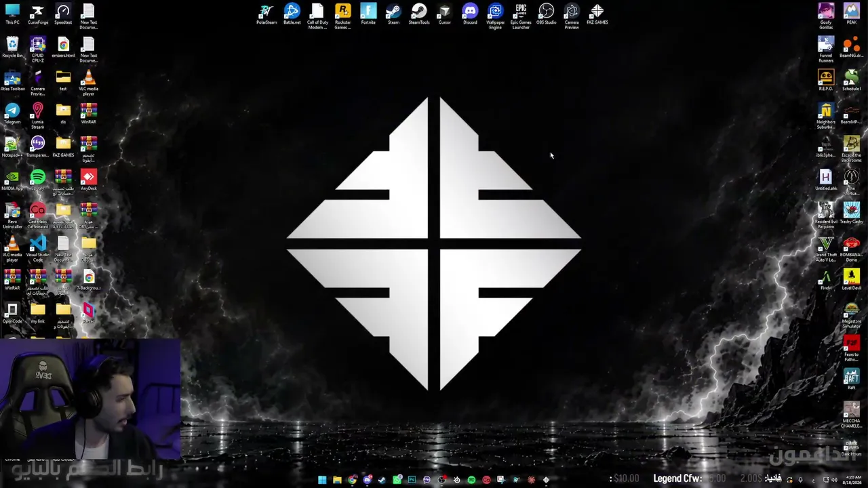The width and height of the screenshot is (868, 488).
Task: Open Wallpaper Engine shortcut
Action: [495, 16]
